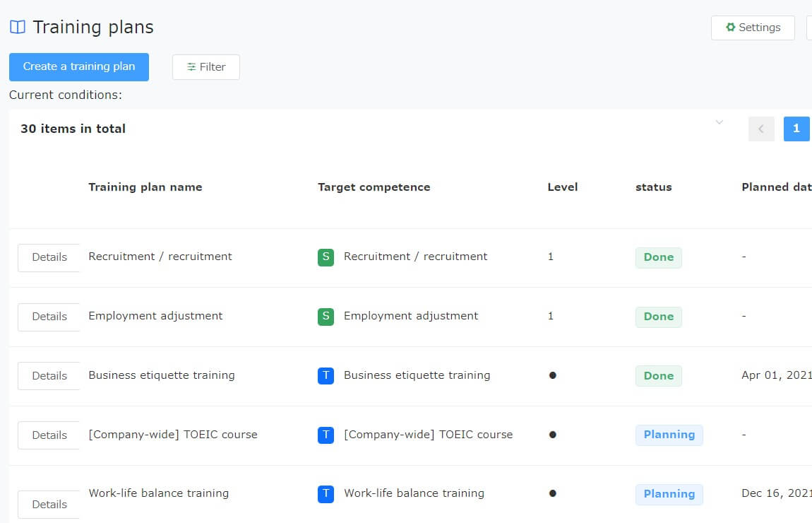Screen dimensions: 812x523
Task: Click Recruitment / recruitment target competence text
Action: (415, 257)
